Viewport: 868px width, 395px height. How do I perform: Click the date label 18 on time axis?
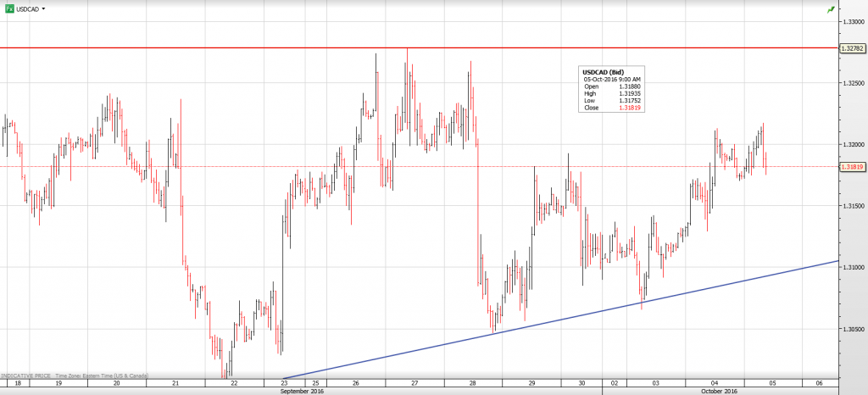19,383
